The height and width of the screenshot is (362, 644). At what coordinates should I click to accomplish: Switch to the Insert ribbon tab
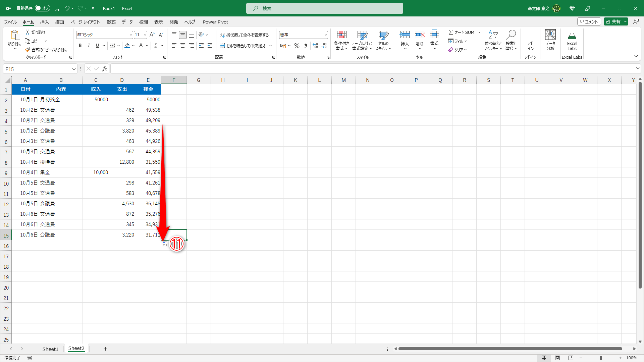coord(44,22)
